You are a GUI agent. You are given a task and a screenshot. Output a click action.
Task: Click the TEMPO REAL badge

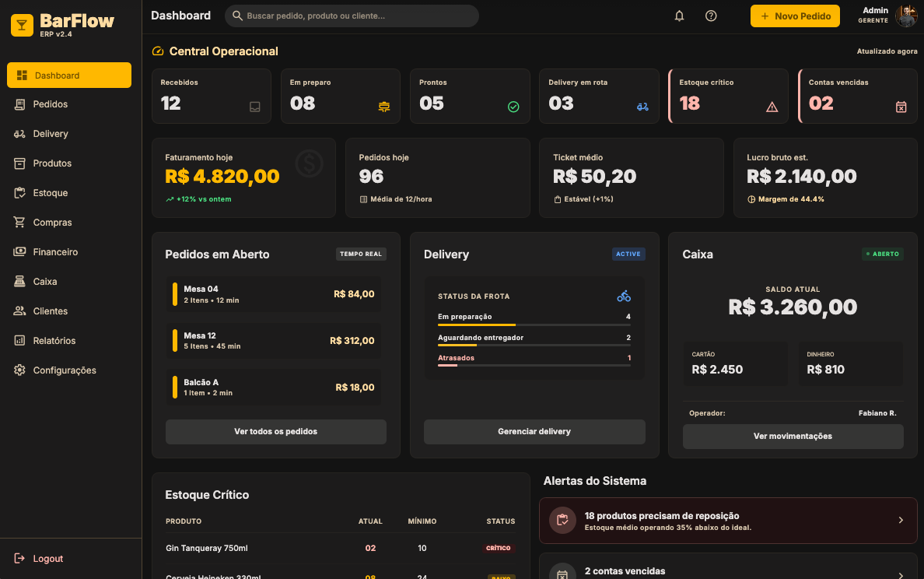click(x=361, y=254)
